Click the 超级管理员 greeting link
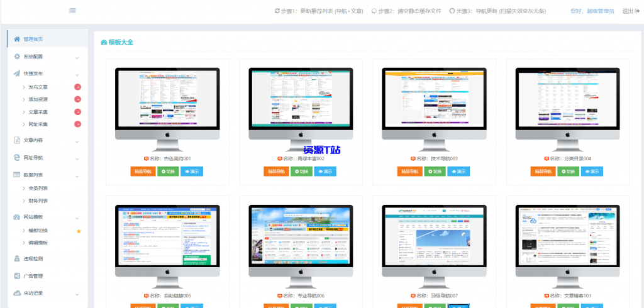Screen dimensions: 644x308 [x=592, y=11]
